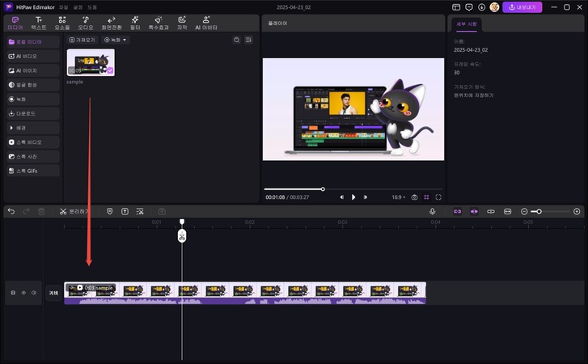
Task: Start voiceover with microphone icon
Action: click(433, 211)
